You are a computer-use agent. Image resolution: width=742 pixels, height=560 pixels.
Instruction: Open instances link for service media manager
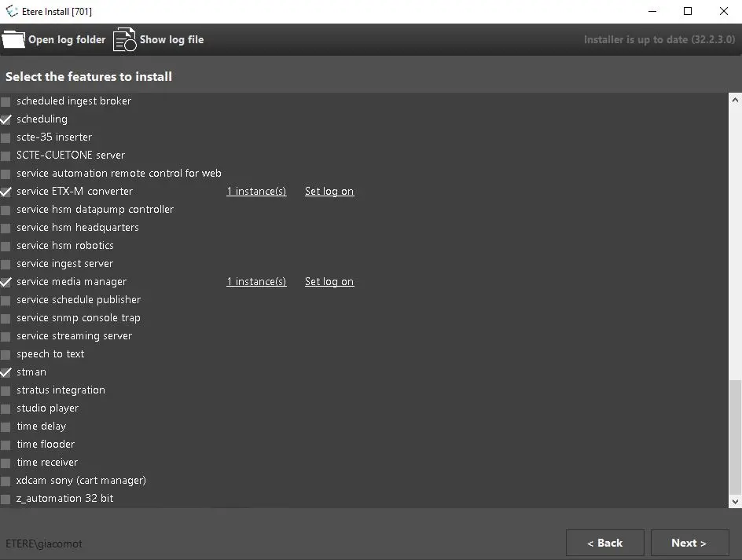pos(256,282)
